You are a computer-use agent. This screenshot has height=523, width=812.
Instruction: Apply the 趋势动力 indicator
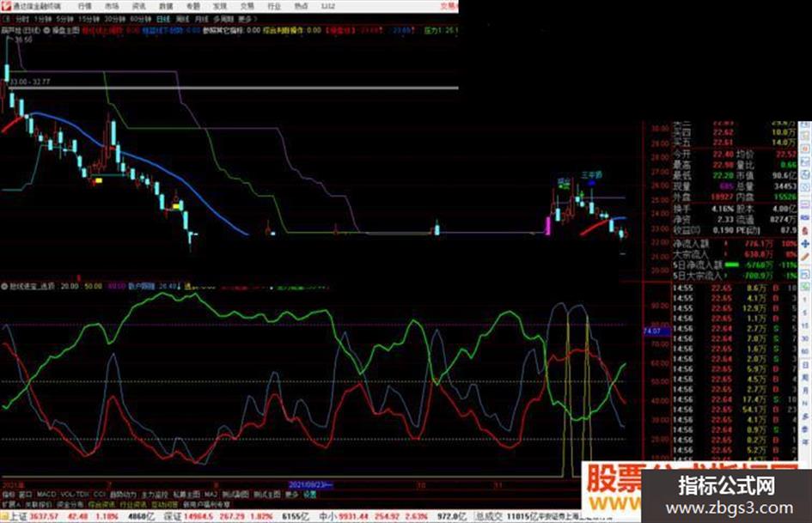point(123,495)
